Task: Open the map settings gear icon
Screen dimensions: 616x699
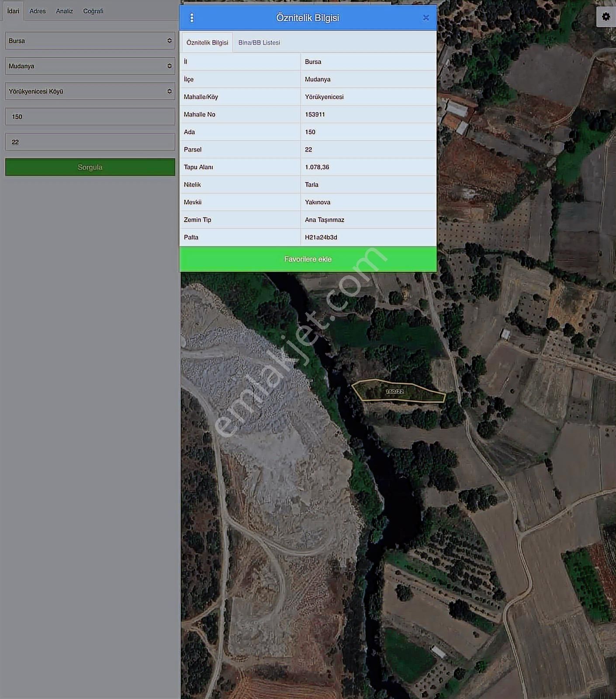Action: click(x=606, y=17)
